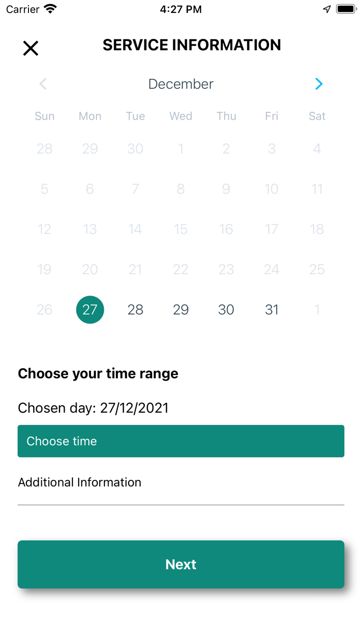
Task: Tap the Wed weekday header
Action: pos(180,116)
